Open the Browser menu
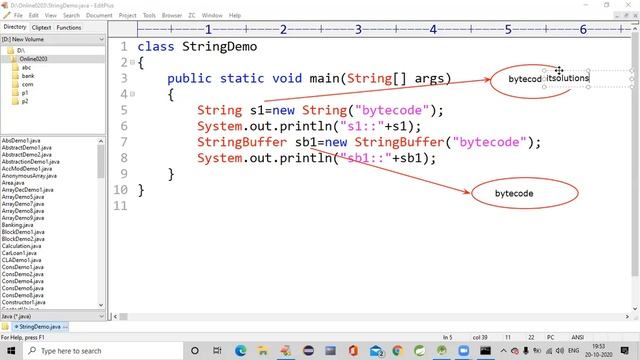 pyautogui.click(x=171, y=16)
